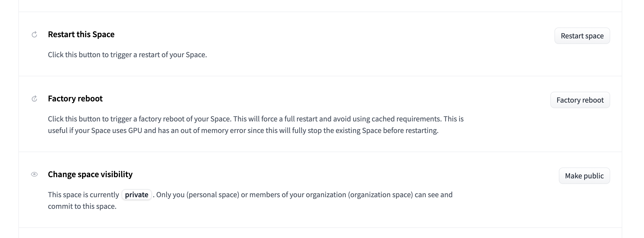The image size is (644, 238).
Task: Click the Restart this Space heading
Action: [81, 35]
